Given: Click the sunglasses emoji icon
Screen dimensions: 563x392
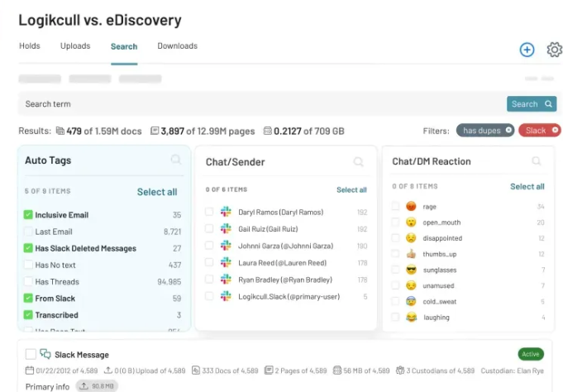Looking at the screenshot, I should click(411, 270).
